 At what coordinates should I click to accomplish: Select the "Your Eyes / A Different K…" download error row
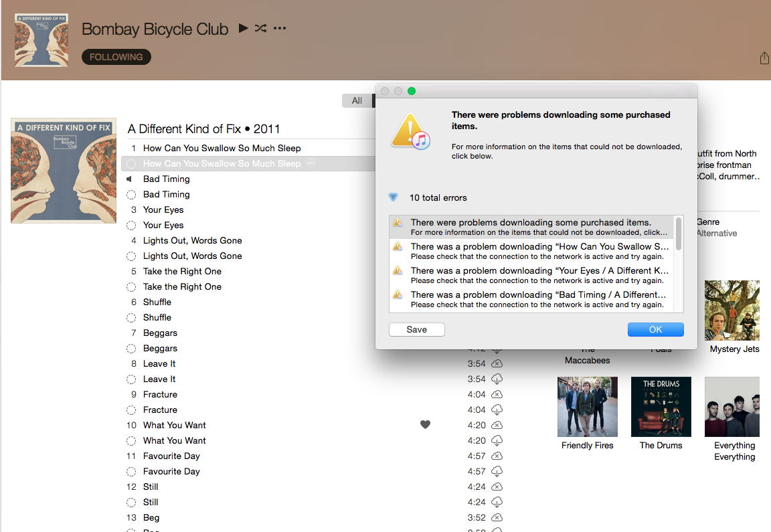point(532,275)
